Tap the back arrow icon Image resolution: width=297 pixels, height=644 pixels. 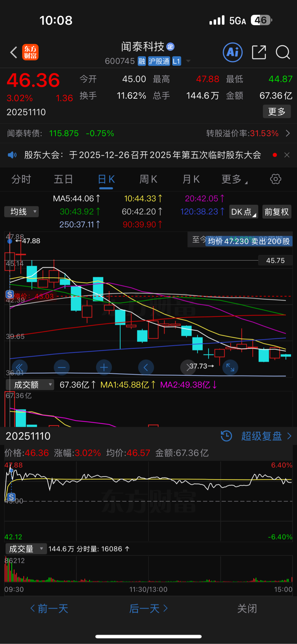pos(14,52)
